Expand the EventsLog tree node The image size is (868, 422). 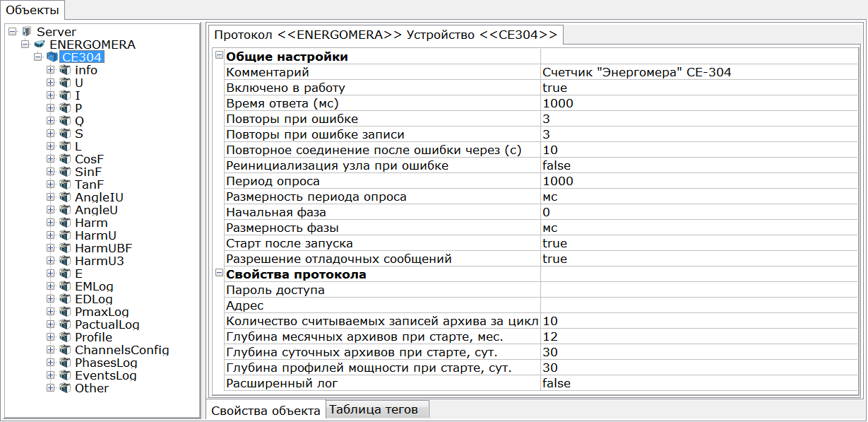point(51,375)
